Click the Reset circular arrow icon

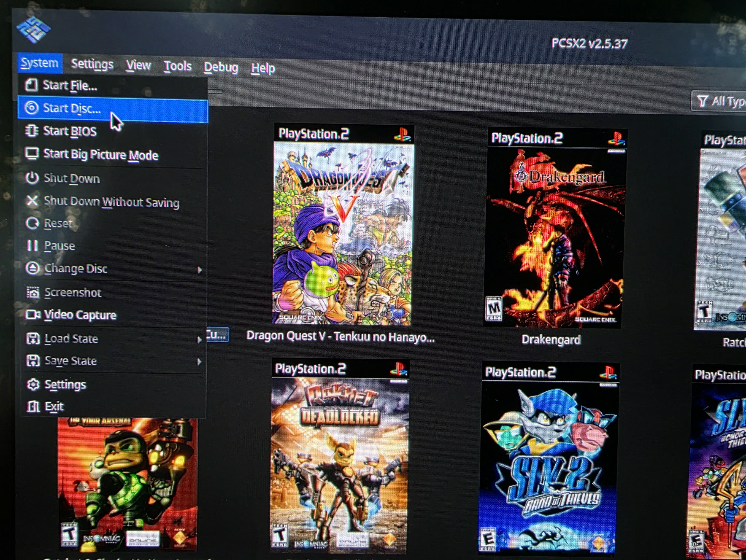33,223
